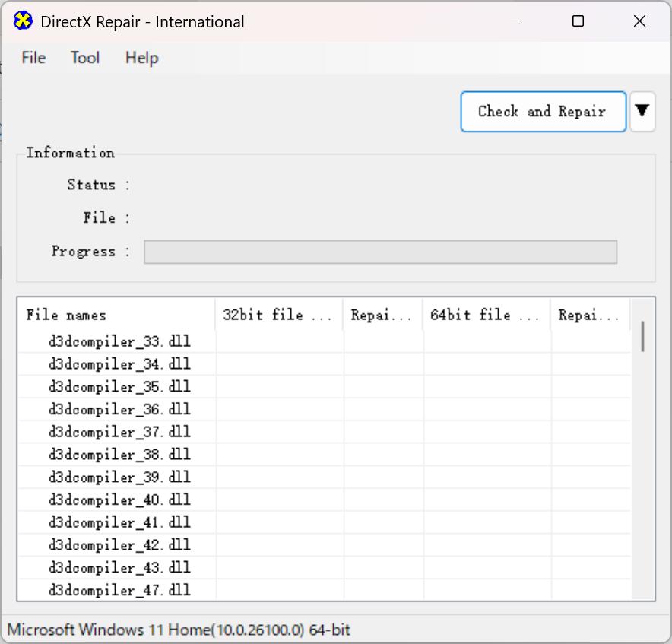This screenshot has width=672, height=644.
Task: Click the DirectX Repair app icon
Action: (x=23, y=21)
